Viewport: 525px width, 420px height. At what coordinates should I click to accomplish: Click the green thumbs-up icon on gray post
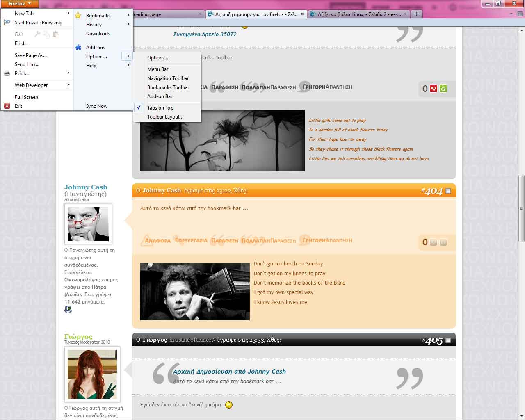click(443, 89)
